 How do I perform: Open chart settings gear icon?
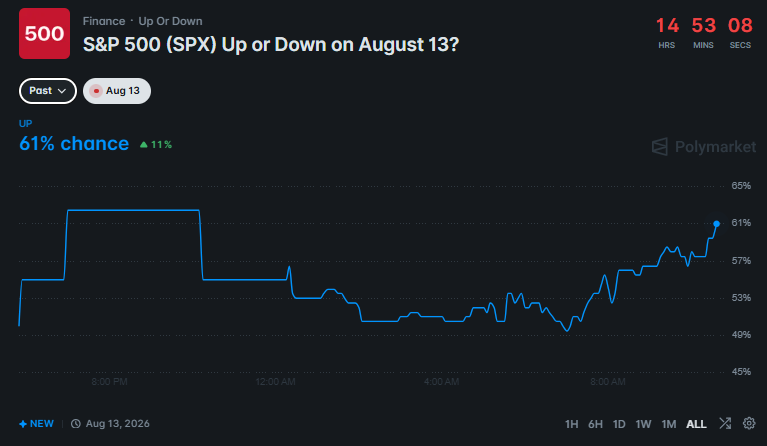click(749, 423)
